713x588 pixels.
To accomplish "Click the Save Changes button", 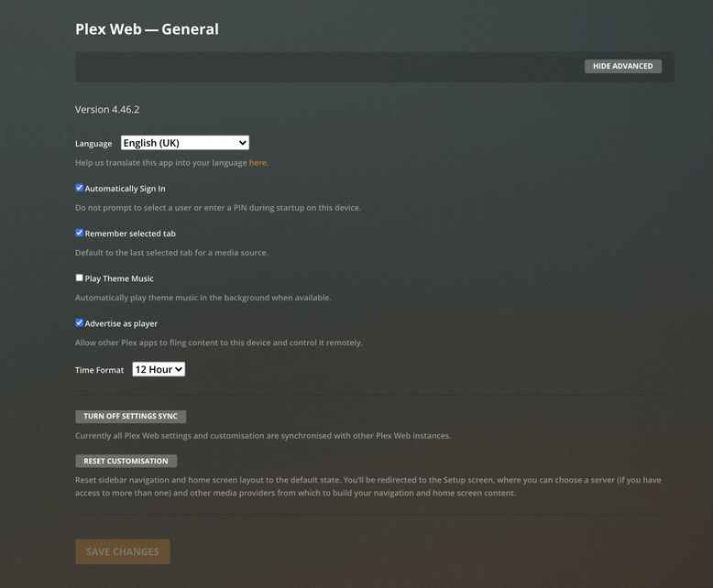I will click(x=123, y=551).
